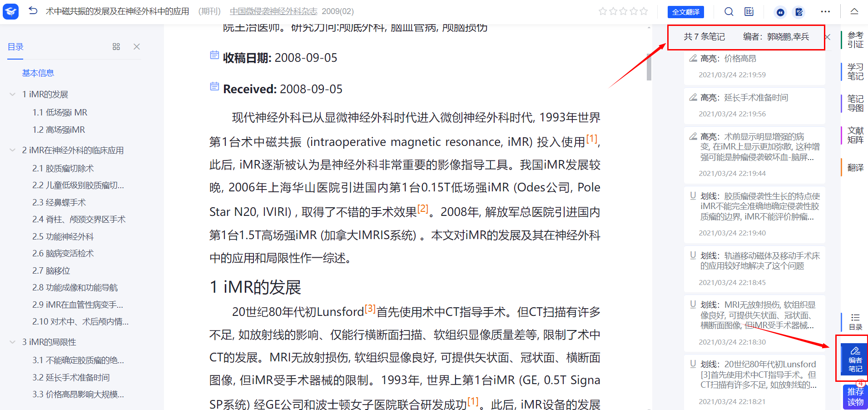Collapse the '2 iMR在神经外科的临床应用' section

tap(13, 150)
